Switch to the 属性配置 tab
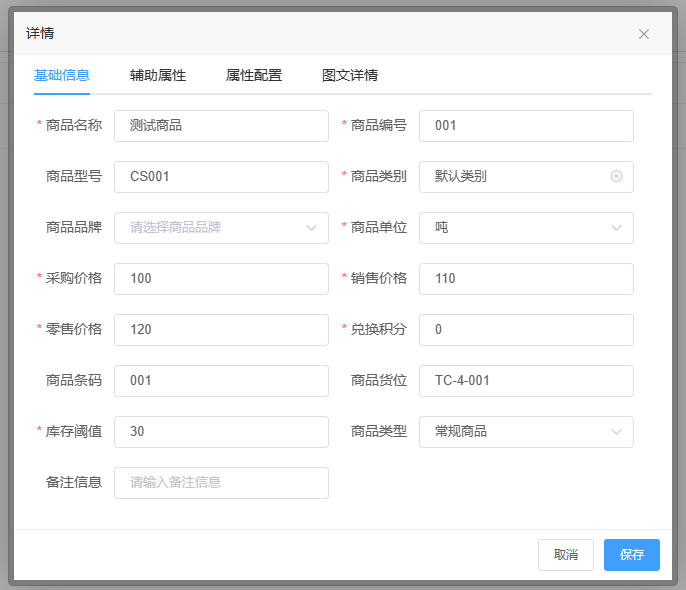Image resolution: width=686 pixels, height=590 pixels. (x=254, y=75)
